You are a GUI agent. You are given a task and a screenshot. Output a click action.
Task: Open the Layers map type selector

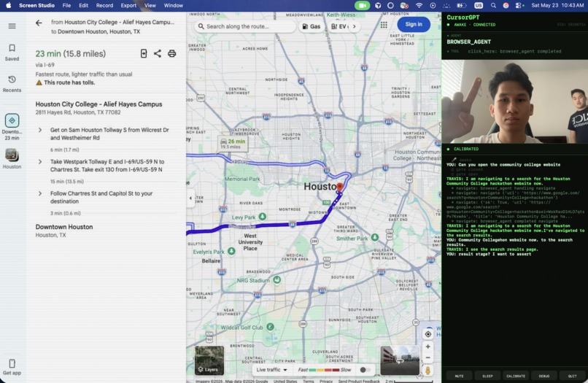click(209, 360)
